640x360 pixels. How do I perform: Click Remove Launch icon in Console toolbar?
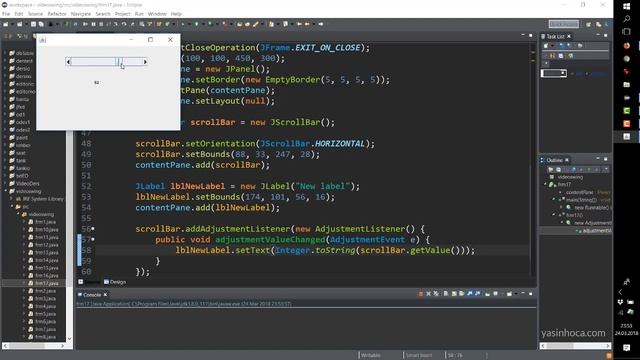[x=429, y=294]
